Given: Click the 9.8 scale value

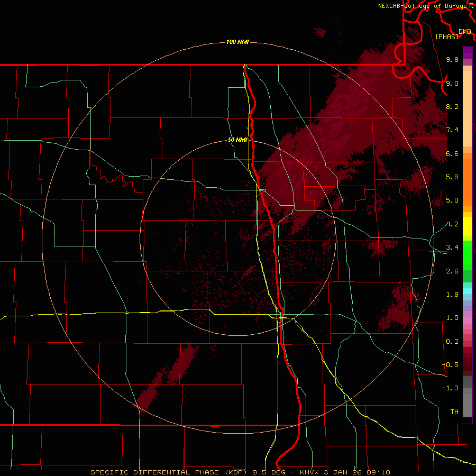Looking at the screenshot, I should pyautogui.click(x=452, y=59).
